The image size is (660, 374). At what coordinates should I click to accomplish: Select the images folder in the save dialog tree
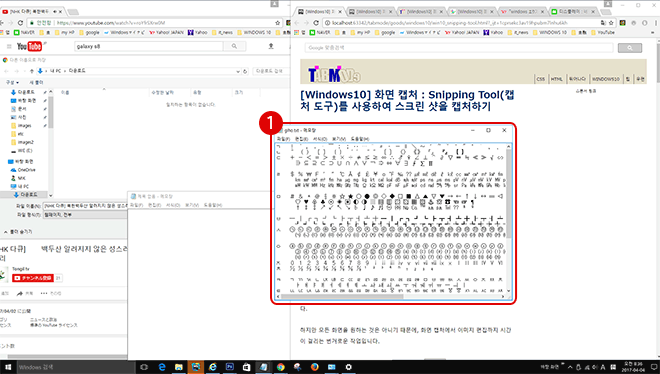click(21, 126)
